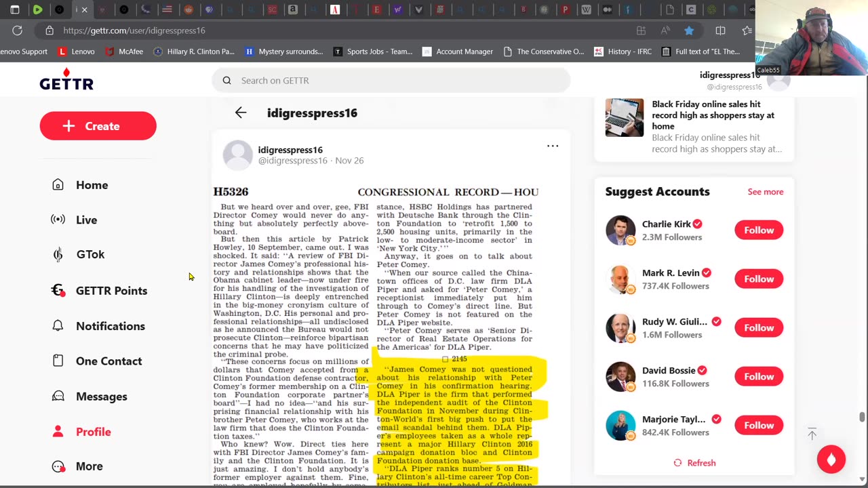The image size is (868, 488).
Task: Click the red Create button
Action: [x=98, y=126]
